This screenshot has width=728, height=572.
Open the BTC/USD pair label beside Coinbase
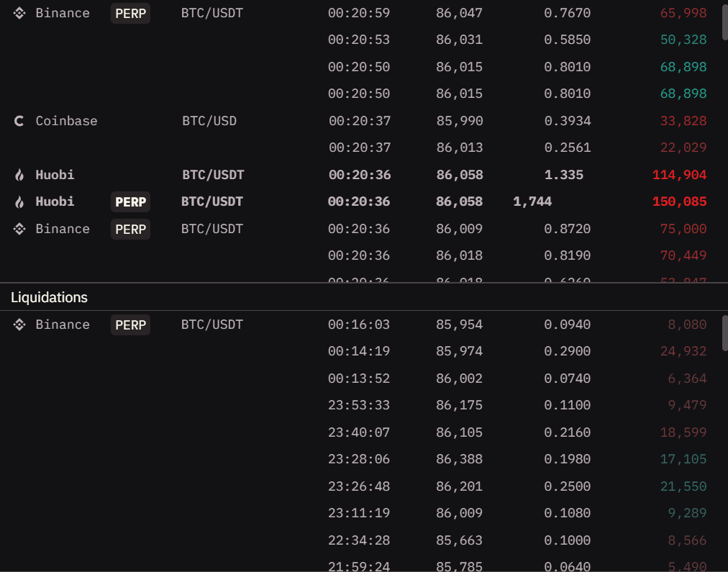click(x=209, y=121)
